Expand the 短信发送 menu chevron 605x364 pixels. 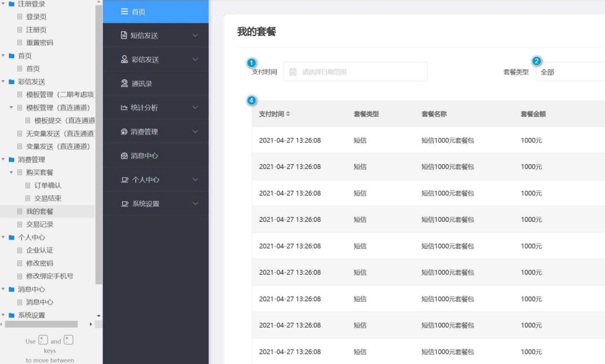pyautogui.click(x=195, y=35)
